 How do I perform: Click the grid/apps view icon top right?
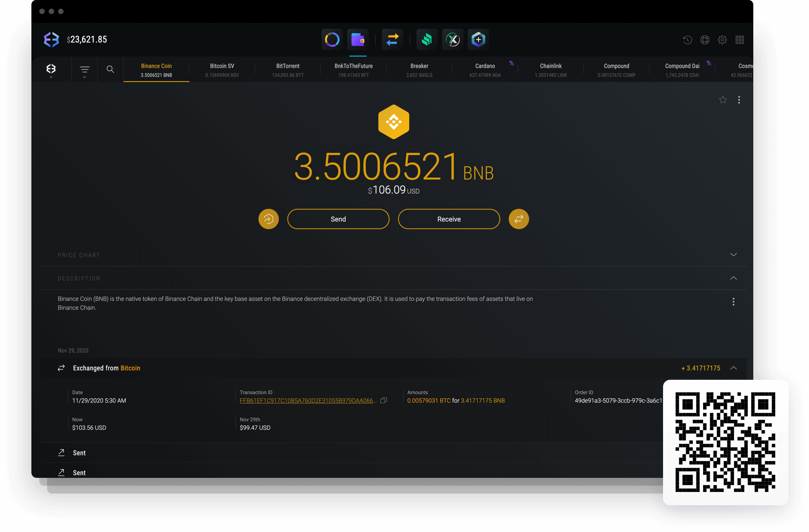click(740, 40)
